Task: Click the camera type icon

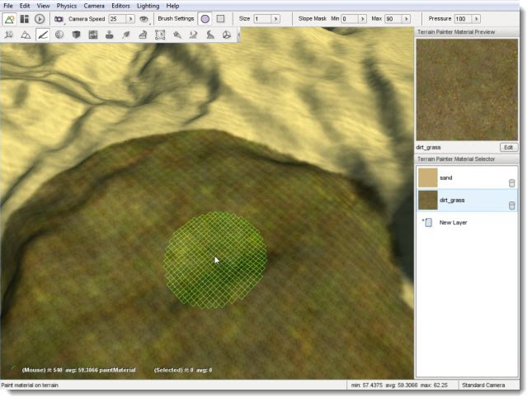Action: [x=59, y=18]
